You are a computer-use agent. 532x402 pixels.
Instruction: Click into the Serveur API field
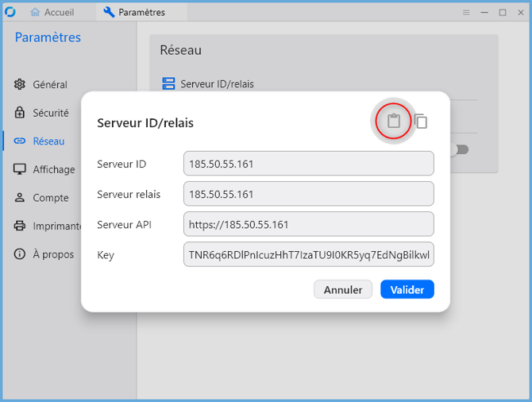(309, 224)
